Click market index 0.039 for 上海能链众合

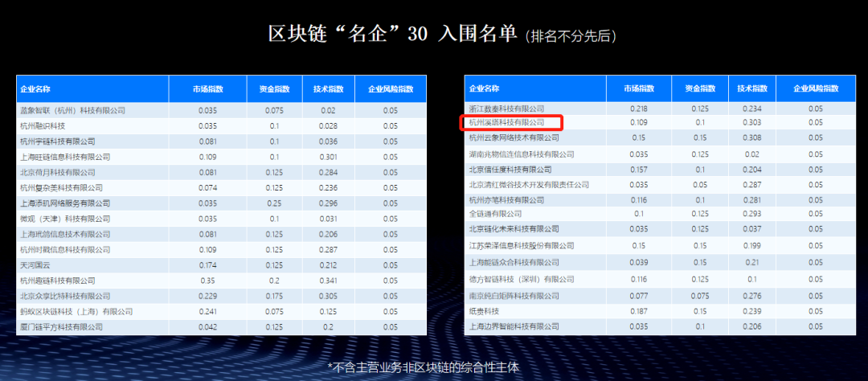pos(639,262)
